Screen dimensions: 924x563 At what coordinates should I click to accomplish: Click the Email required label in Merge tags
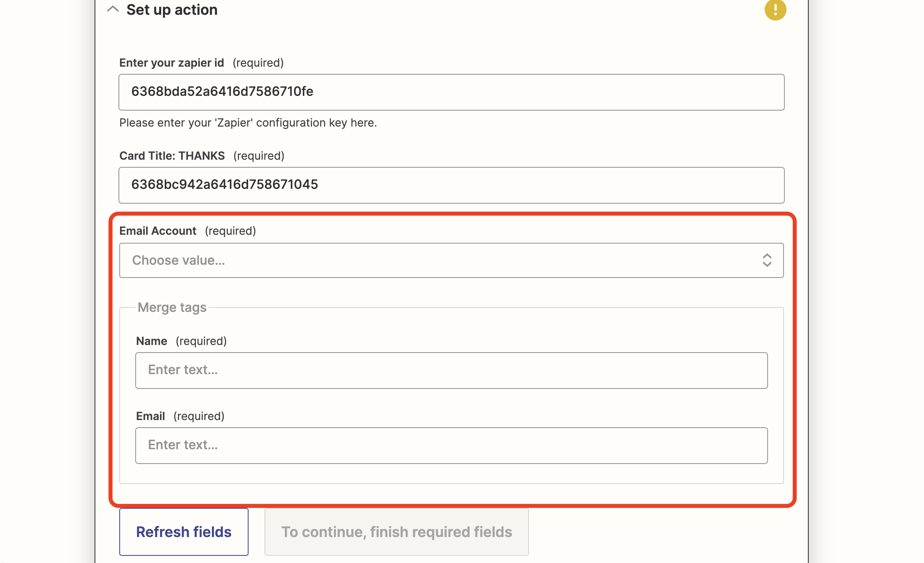pyautogui.click(x=150, y=416)
